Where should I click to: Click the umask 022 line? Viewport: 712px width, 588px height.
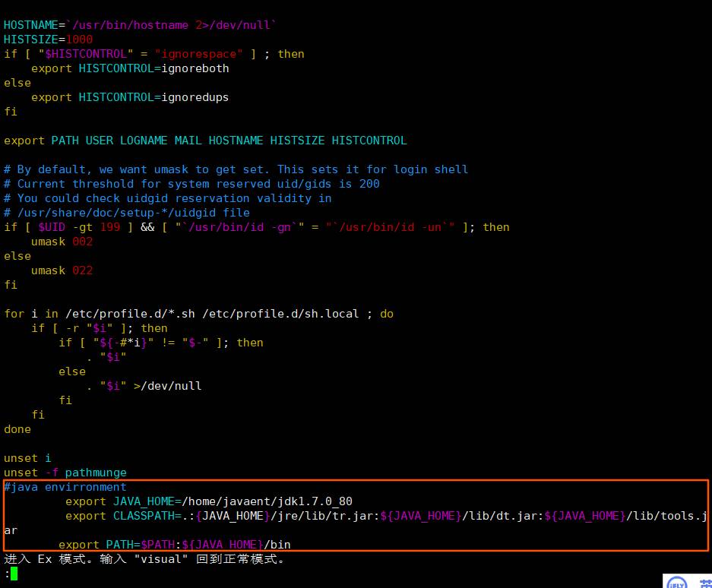click(62, 270)
